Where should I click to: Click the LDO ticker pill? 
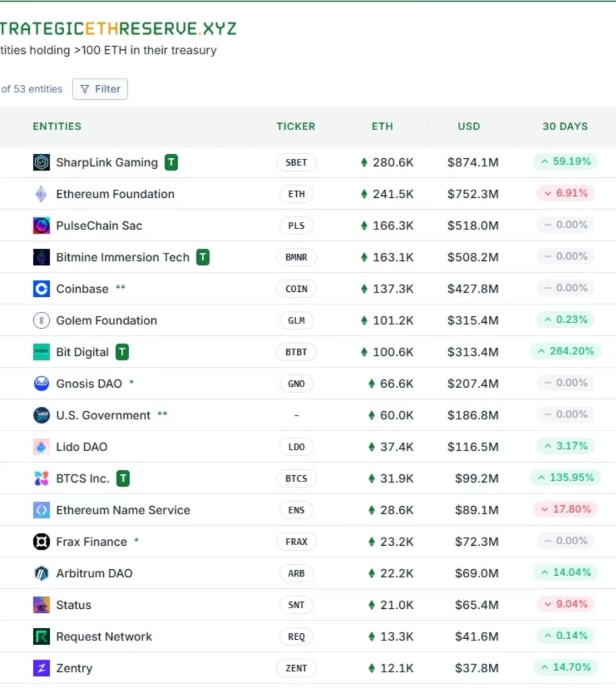(296, 447)
